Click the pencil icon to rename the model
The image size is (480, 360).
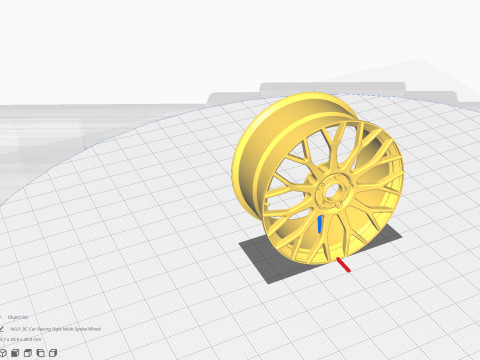click(2, 329)
